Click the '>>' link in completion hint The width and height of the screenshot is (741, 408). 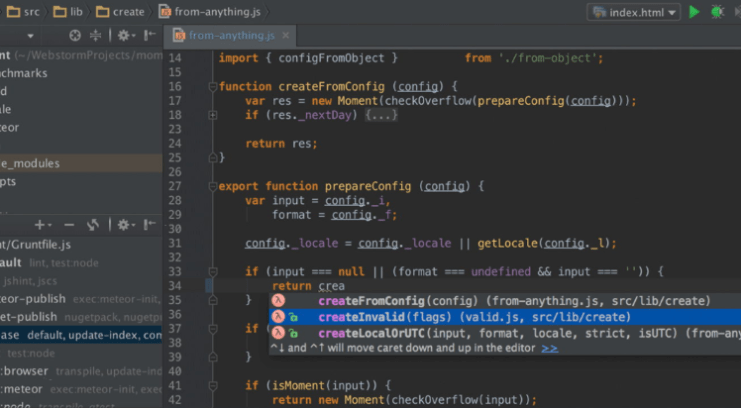click(549, 348)
